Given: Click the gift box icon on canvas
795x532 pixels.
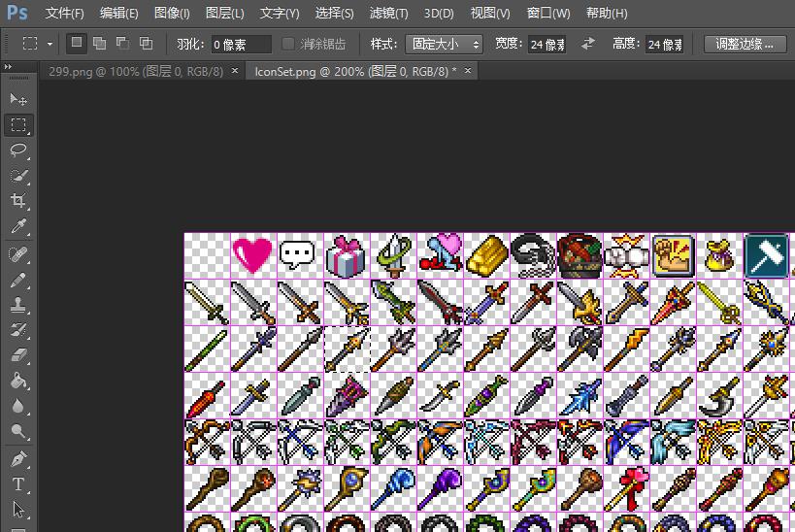Looking at the screenshot, I should 347,256.
